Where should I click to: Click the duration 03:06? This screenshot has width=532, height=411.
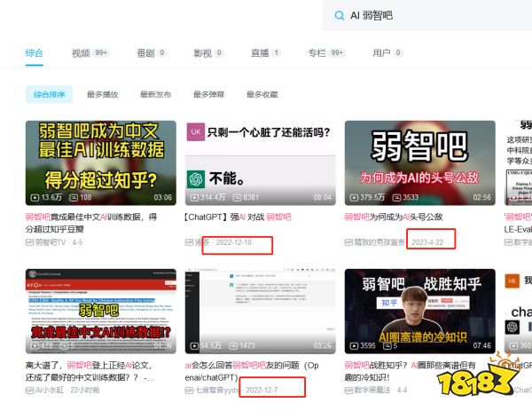162,197
